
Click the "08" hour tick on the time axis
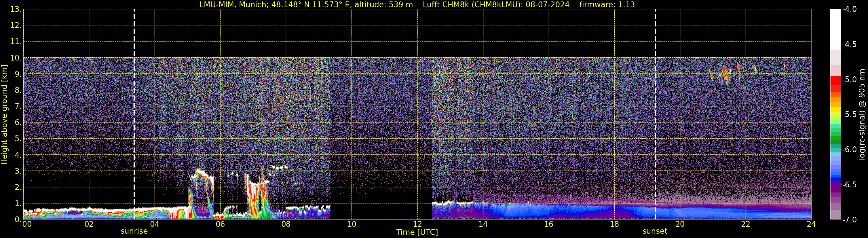[286, 224]
